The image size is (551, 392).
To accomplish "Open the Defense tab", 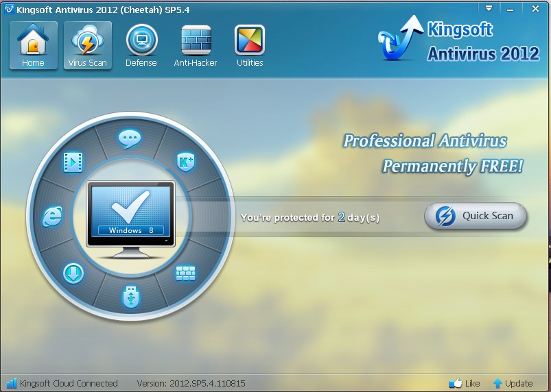I will pyautogui.click(x=141, y=45).
